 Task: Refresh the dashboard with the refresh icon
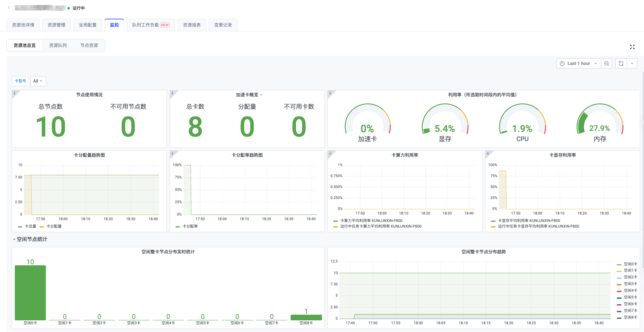pyautogui.click(x=621, y=64)
